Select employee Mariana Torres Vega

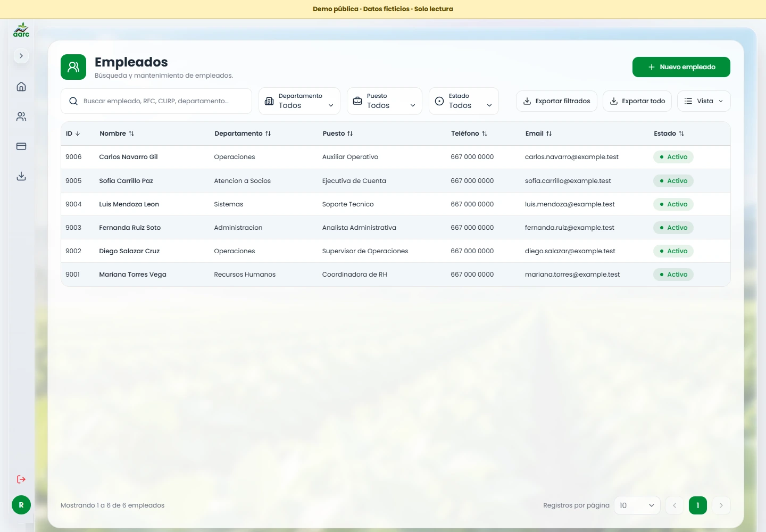132,275
